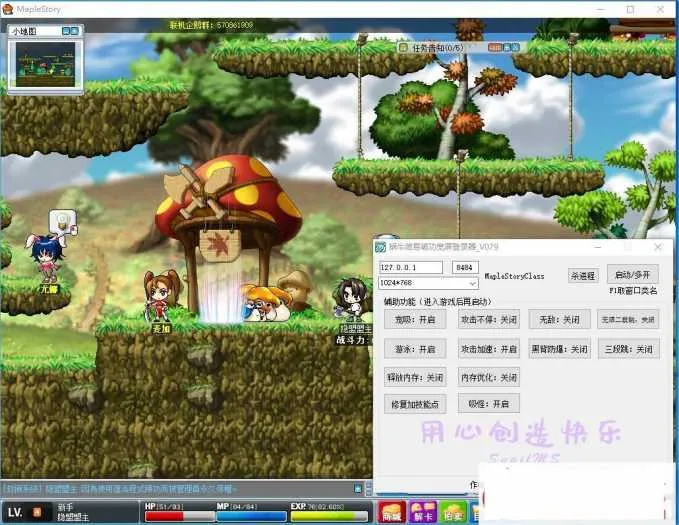Click the red HP bar
Image resolution: width=679 pixels, height=525 pixels.
pyautogui.click(x=180, y=516)
